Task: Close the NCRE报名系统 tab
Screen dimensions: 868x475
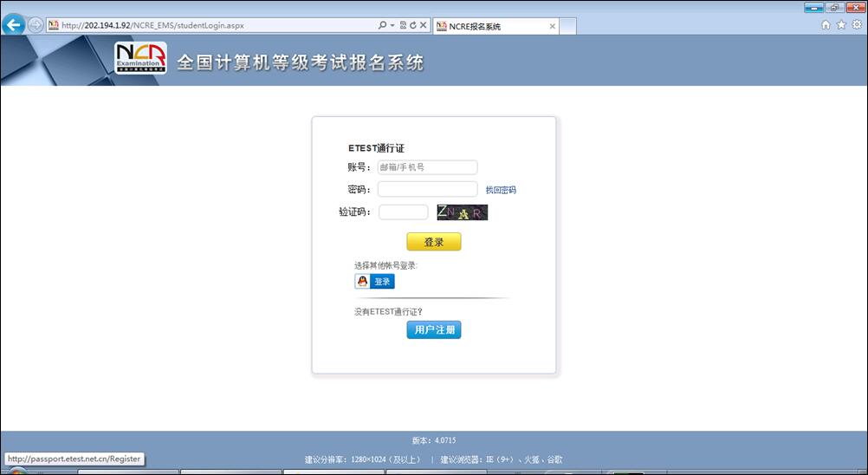Action: click(x=552, y=26)
